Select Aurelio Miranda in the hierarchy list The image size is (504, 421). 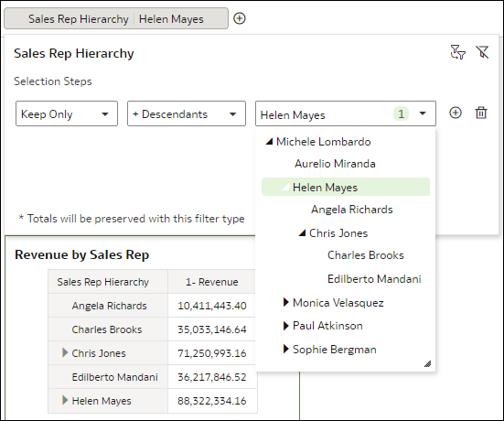335,164
